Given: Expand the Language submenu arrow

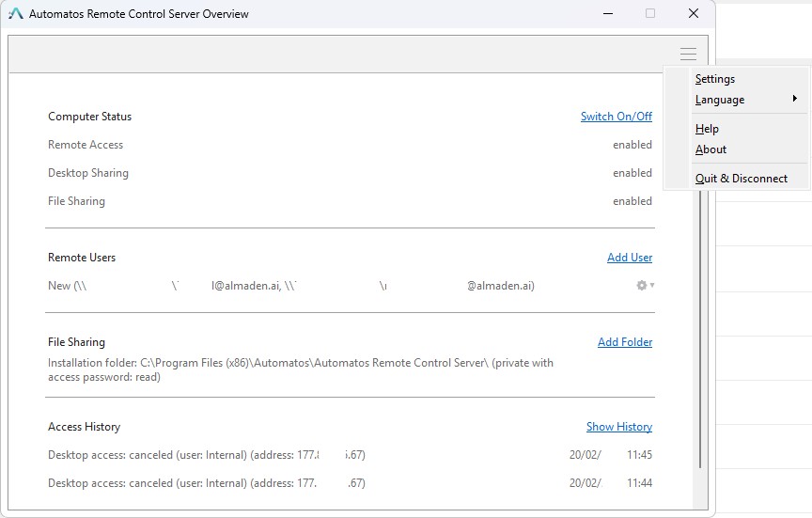Looking at the screenshot, I should (795, 99).
